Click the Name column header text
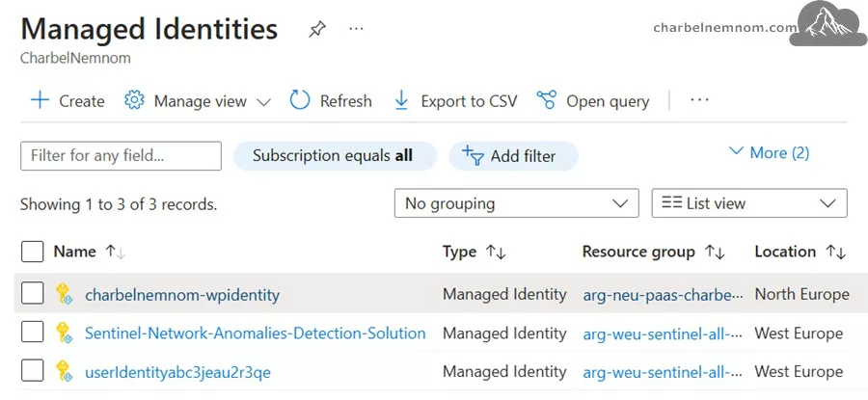868x400 pixels. [x=74, y=252]
